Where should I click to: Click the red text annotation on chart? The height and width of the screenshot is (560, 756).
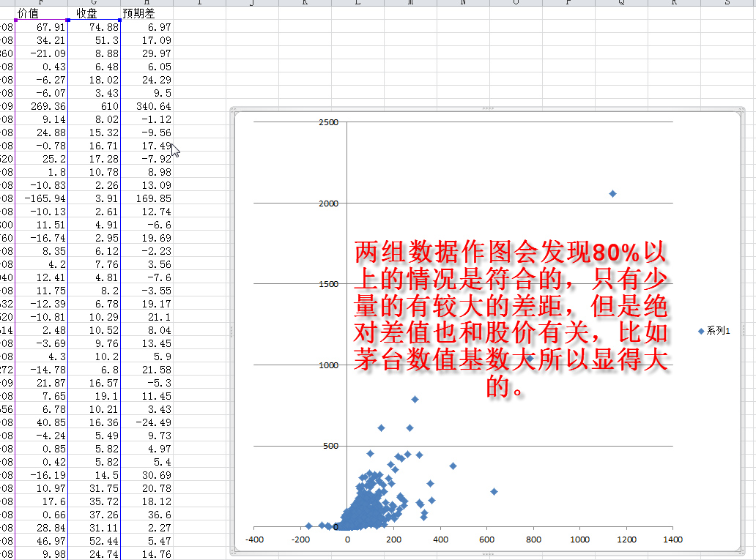[x=511, y=318]
